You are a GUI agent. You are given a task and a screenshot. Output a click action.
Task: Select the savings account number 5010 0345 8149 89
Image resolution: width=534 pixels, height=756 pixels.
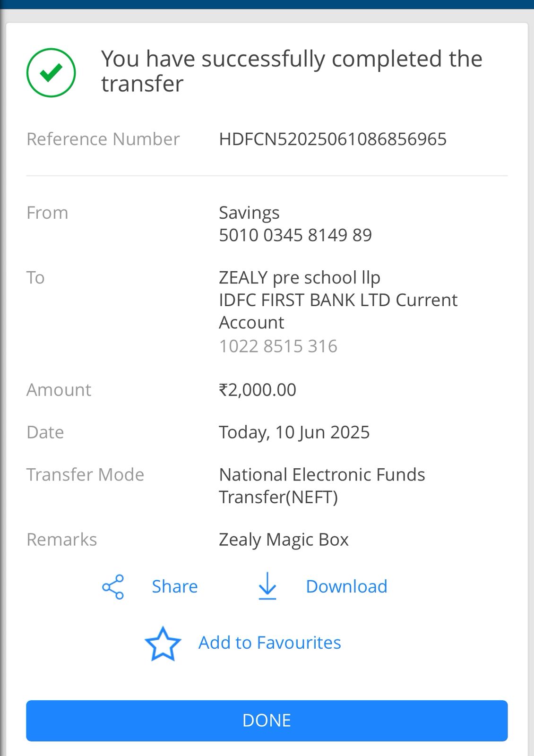click(295, 235)
